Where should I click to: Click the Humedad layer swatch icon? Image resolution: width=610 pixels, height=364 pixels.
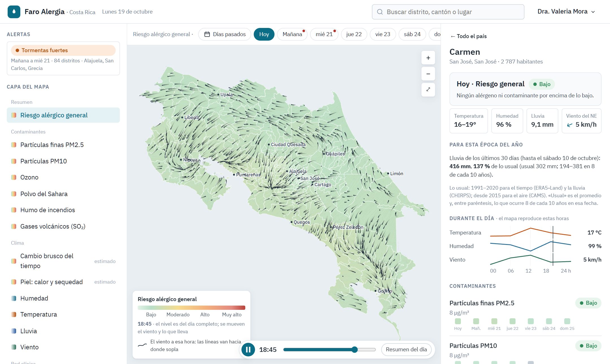[14, 298]
